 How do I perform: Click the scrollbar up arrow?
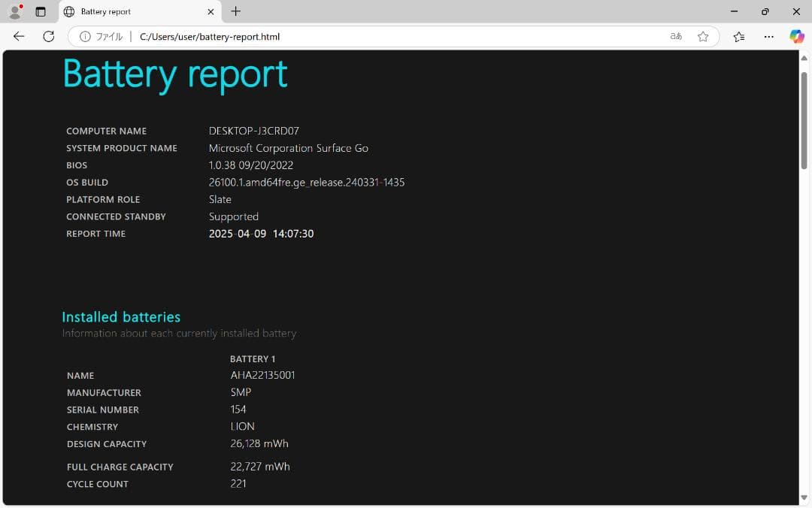click(x=804, y=58)
